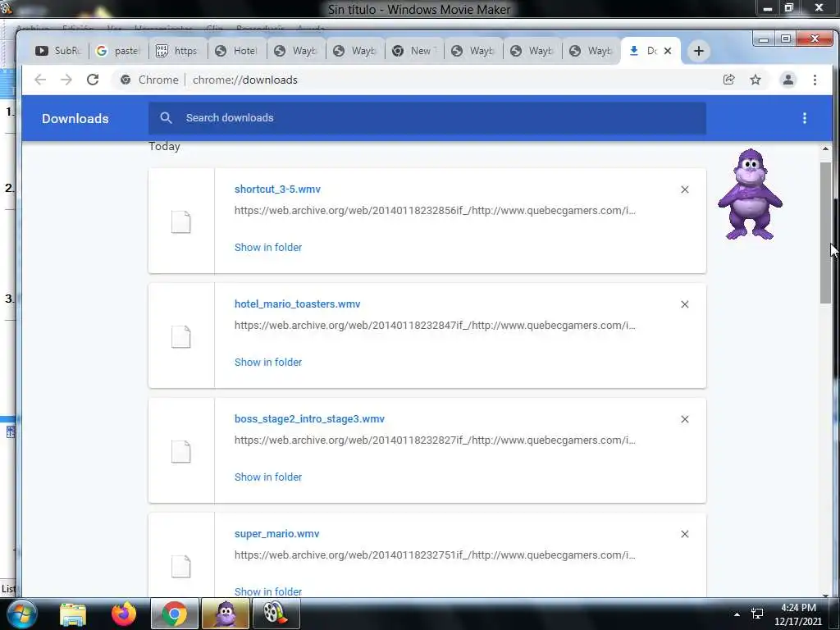The width and height of the screenshot is (840, 630).
Task: Show boss_stage2_intro_stage3.wmv in folder
Action: (268, 477)
